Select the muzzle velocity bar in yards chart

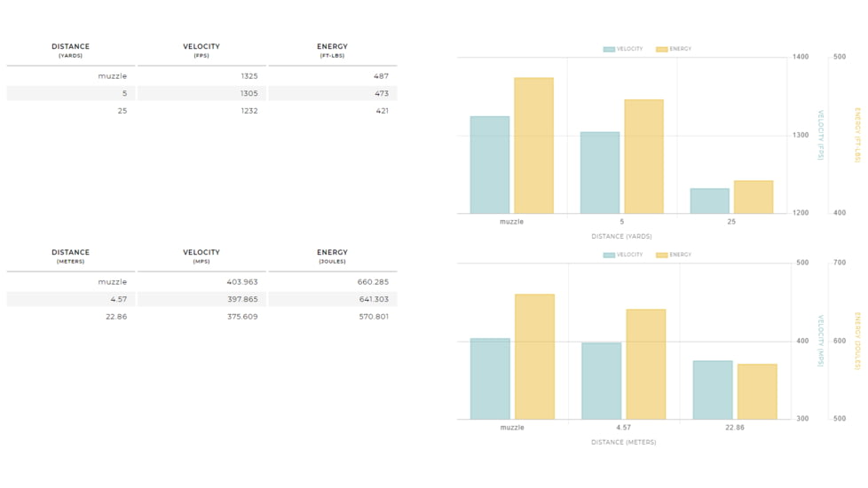(x=490, y=165)
